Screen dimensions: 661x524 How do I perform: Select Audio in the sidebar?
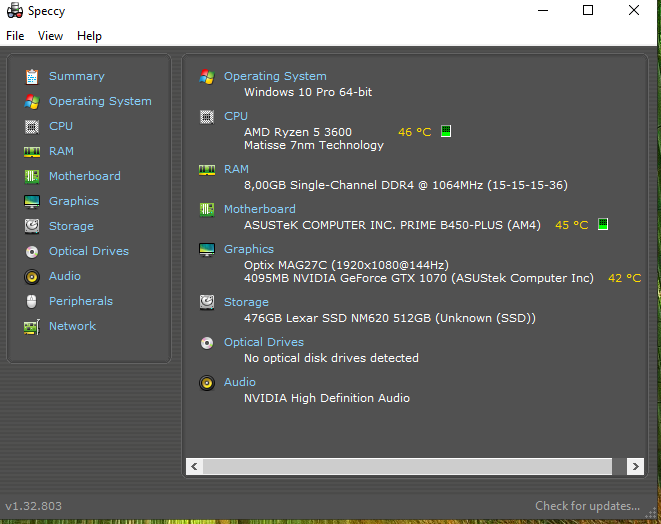tap(65, 276)
